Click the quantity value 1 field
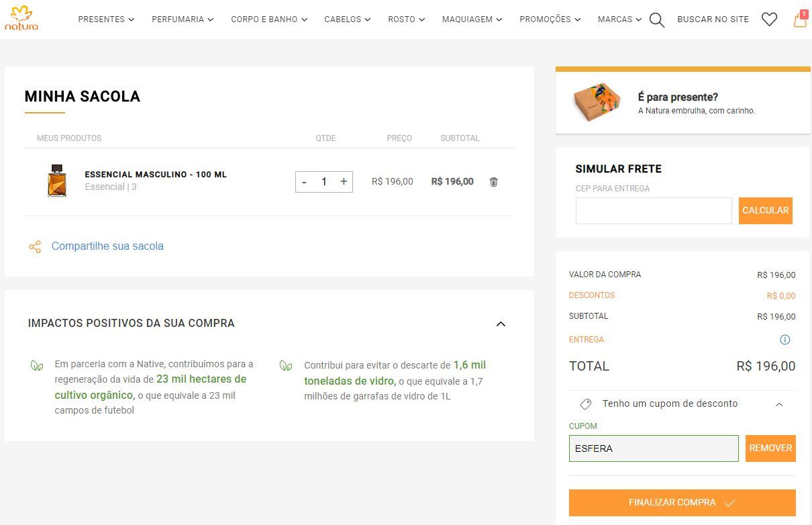 (324, 182)
